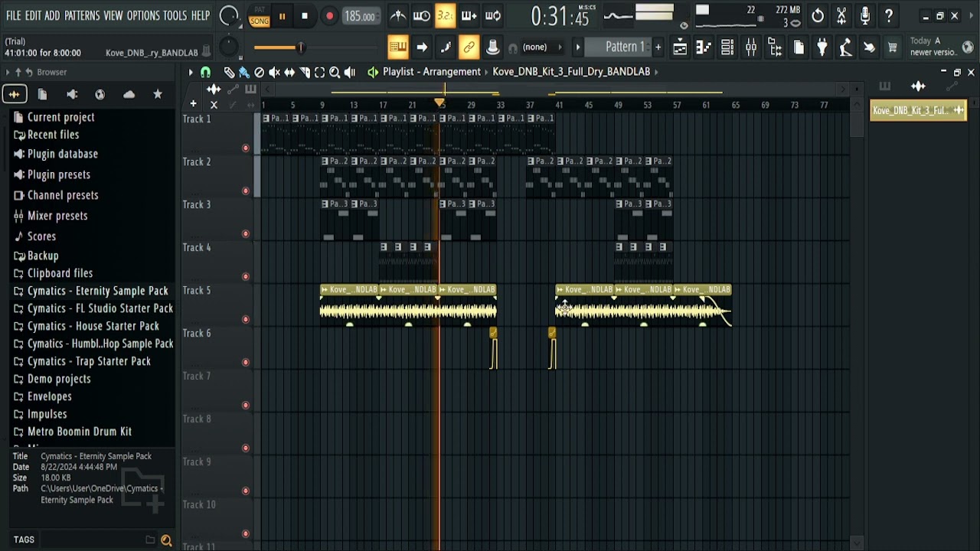Select the Playback speaker tool in Playlist
The width and height of the screenshot is (980, 551).
[350, 72]
